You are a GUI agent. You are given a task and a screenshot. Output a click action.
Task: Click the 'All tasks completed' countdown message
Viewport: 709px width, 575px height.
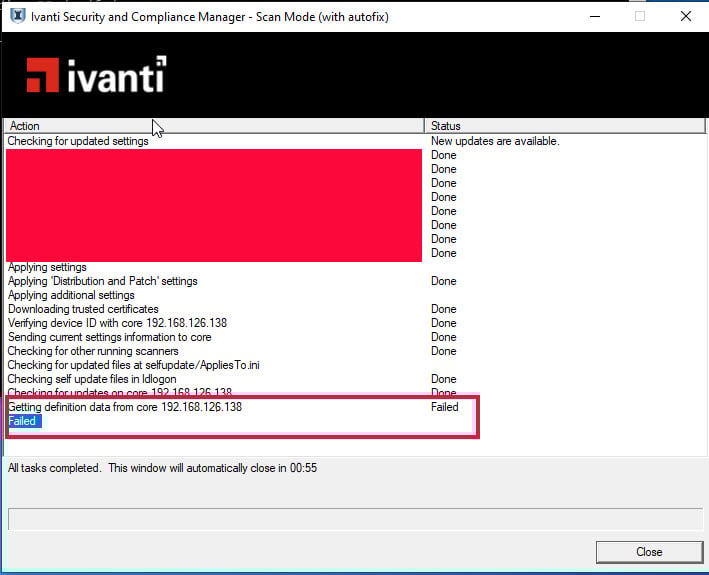pos(163,468)
